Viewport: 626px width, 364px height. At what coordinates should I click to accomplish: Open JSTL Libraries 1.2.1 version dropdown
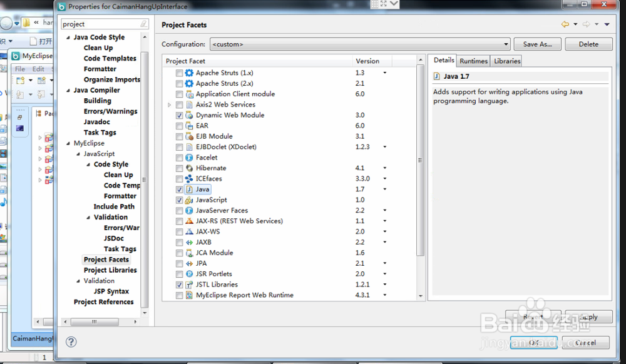pos(385,285)
